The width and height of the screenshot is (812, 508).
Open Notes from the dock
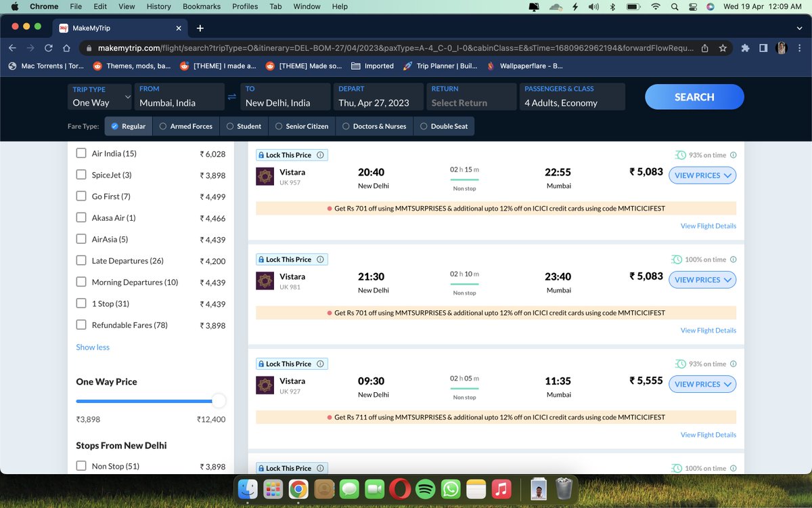click(476, 488)
